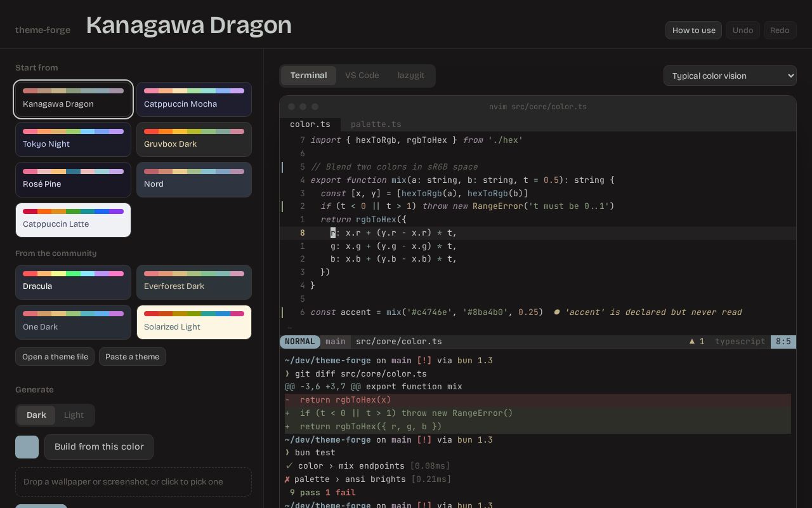Click the Undo button

[x=743, y=30]
